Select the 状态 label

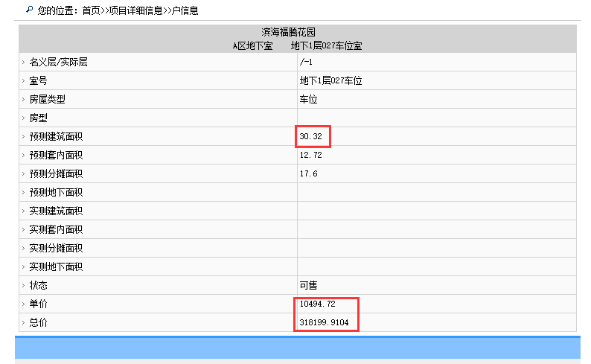coord(38,285)
